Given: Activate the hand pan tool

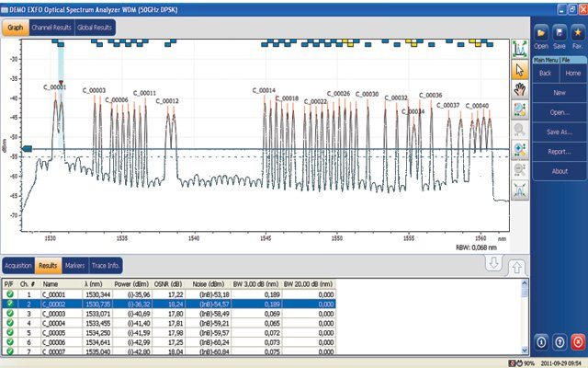Looking at the screenshot, I should pos(520,88).
